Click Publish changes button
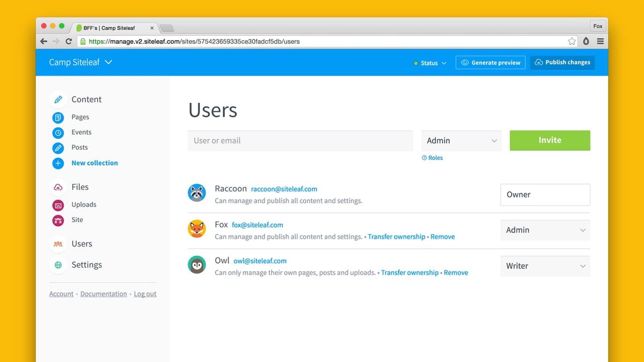The image size is (644, 362). [562, 63]
